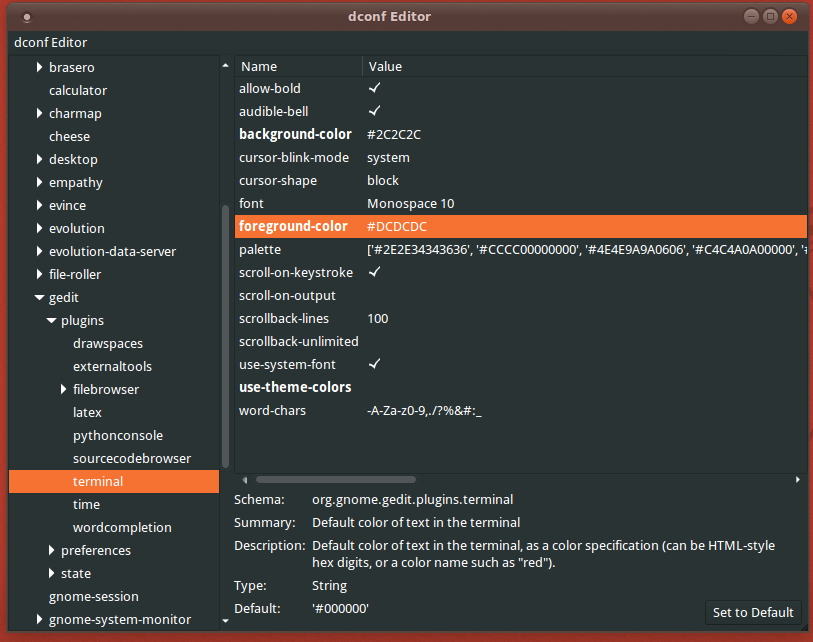Click the Set to Default button
Viewport: 813px width, 642px height.
[753, 612]
